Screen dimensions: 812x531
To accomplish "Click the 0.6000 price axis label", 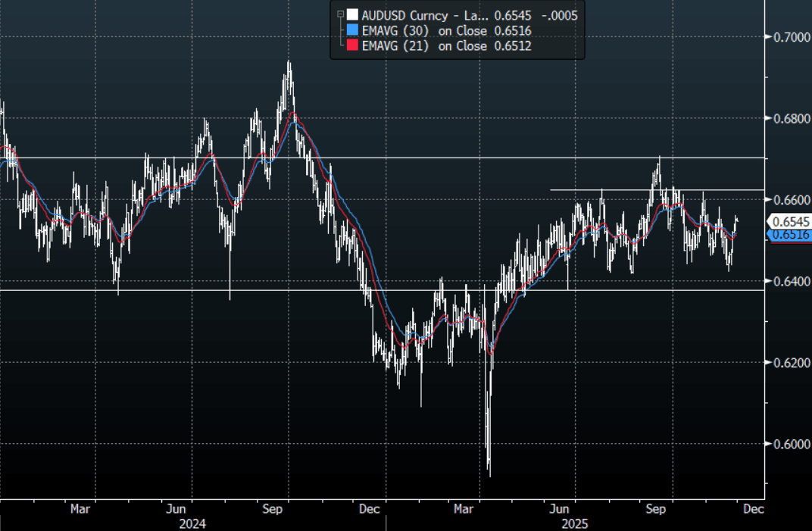I will click(x=788, y=444).
